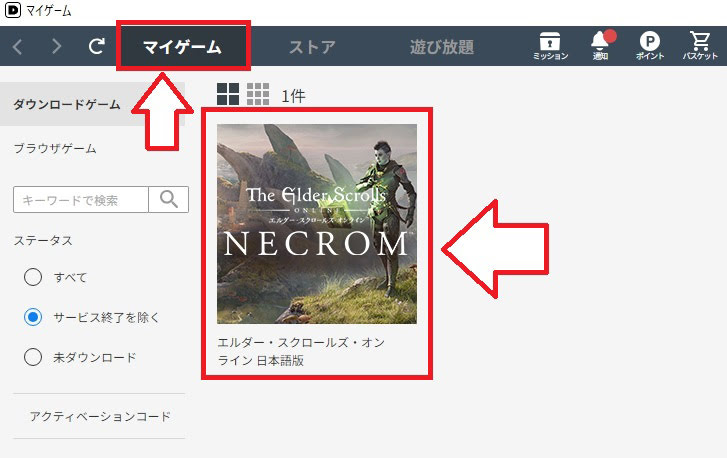Select the 未ダウンロード radio button
This screenshot has height=458, width=727.
[x=33, y=357]
